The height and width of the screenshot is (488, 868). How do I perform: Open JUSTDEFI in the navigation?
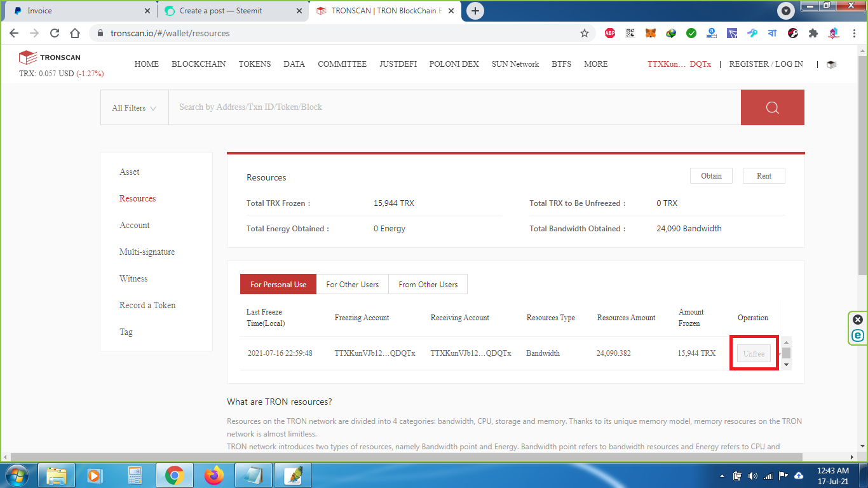point(398,64)
